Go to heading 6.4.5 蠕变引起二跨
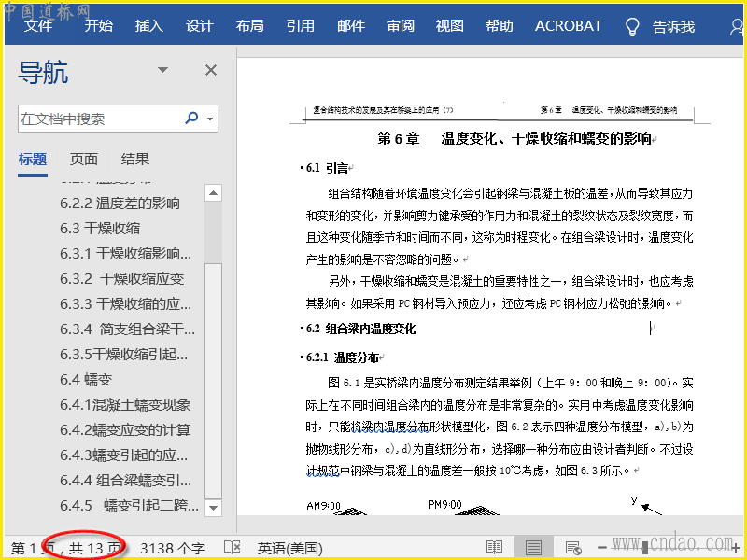 [x=130, y=506]
